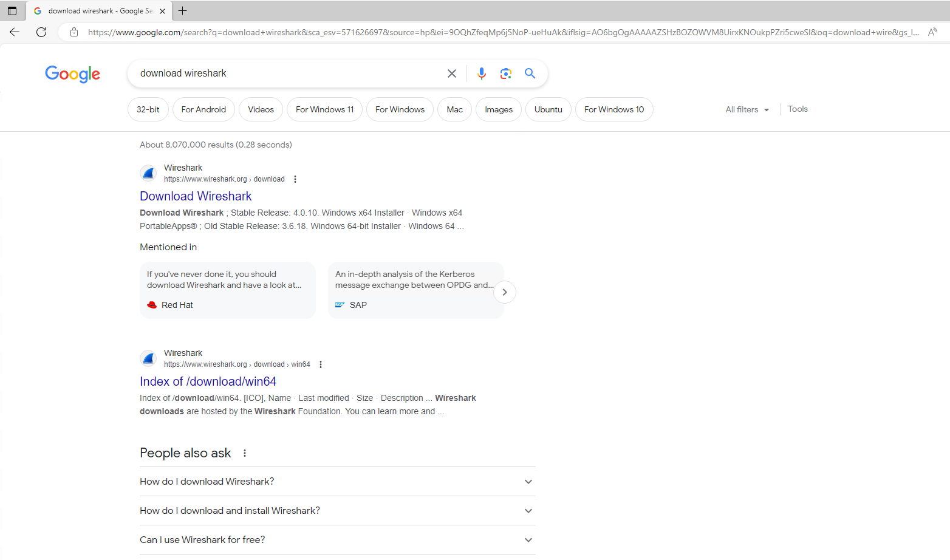This screenshot has height=560, width=950.
Task: Click the search magnifier icon
Action: click(x=529, y=73)
